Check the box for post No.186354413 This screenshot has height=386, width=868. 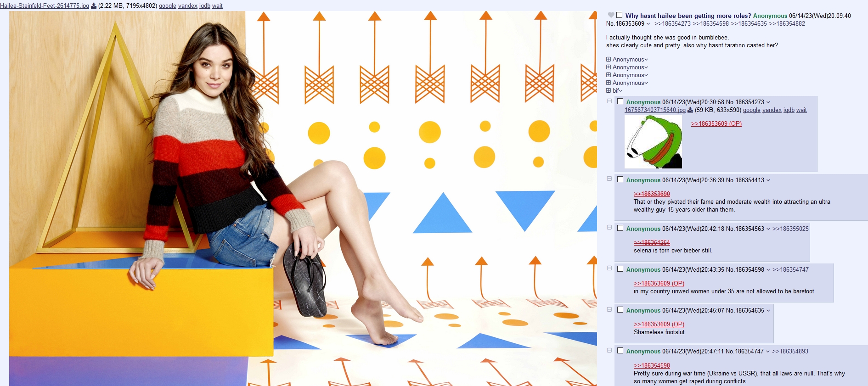point(620,179)
